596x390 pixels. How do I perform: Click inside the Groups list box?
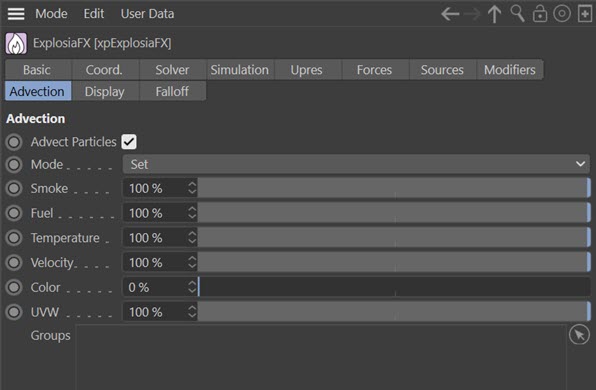[x=320, y=357]
